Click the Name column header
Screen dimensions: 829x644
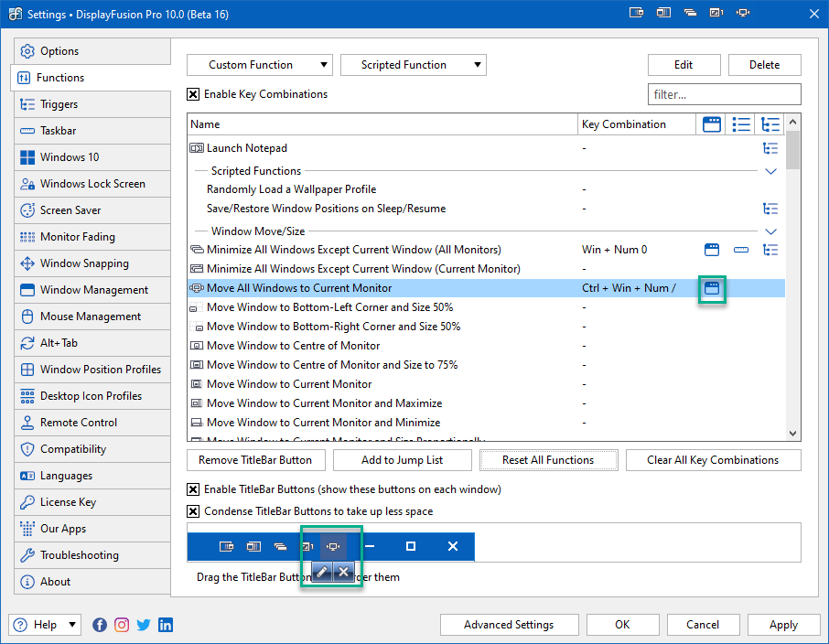click(x=382, y=124)
